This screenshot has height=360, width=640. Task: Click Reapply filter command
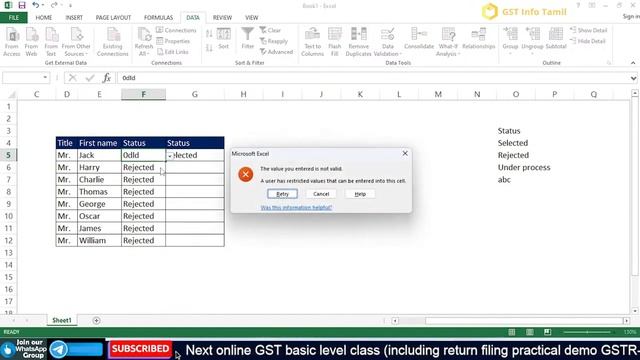pos(274,41)
